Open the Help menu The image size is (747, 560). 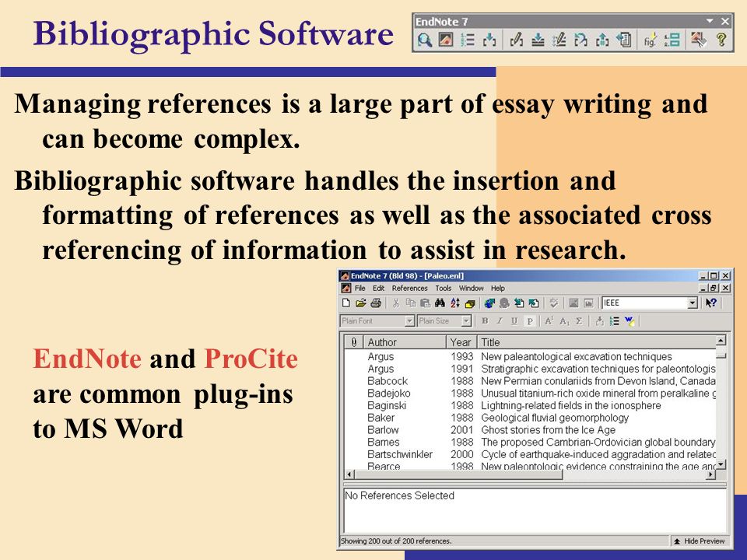coord(498,288)
